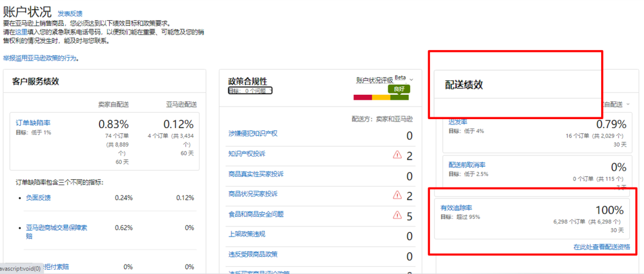Click the 账户状况 page title
This screenshot has height=274, width=644.
[x=27, y=12]
